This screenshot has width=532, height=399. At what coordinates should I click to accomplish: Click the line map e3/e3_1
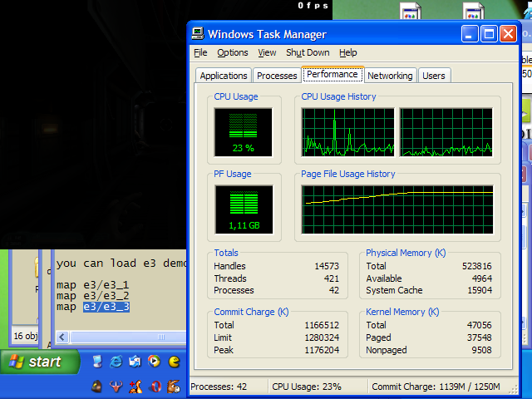click(x=92, y=285)
